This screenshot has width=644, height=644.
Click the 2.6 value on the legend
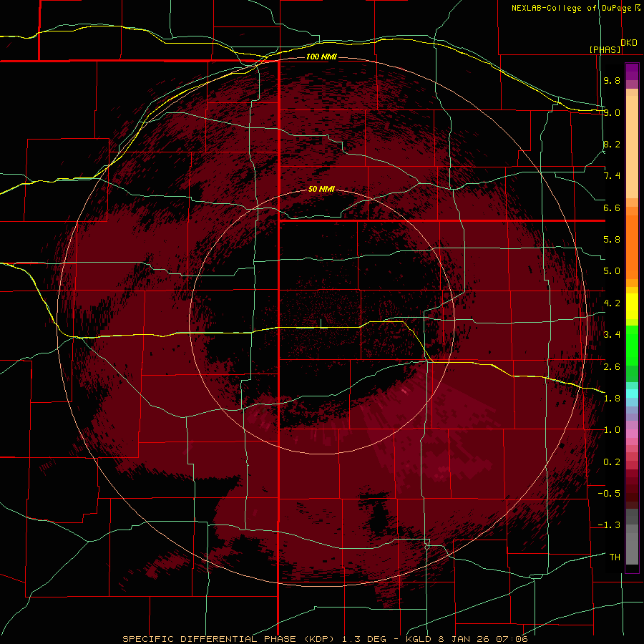coord(612,367)
